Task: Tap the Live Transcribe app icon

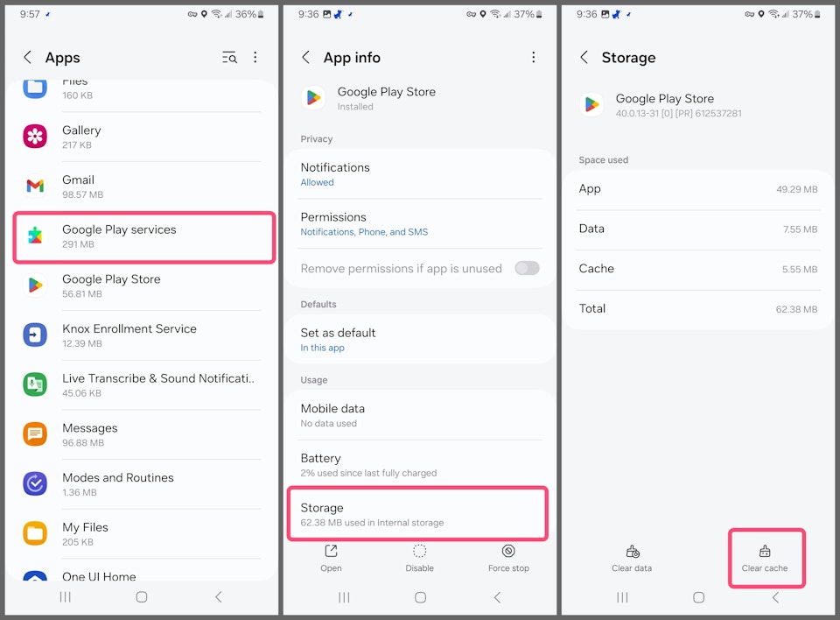Action: [35, 384]
